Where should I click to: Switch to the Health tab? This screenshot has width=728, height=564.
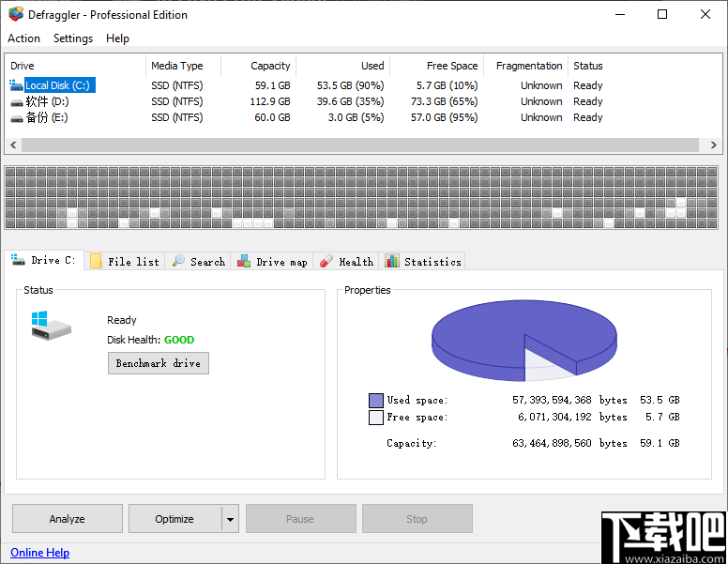click(346, 262)
